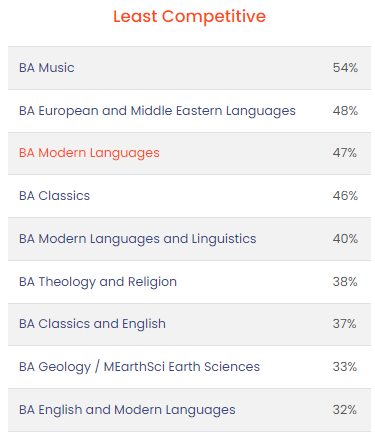The image size is (375, 434).
Task: Click the 54% value for Music
Action: point(345,68)
